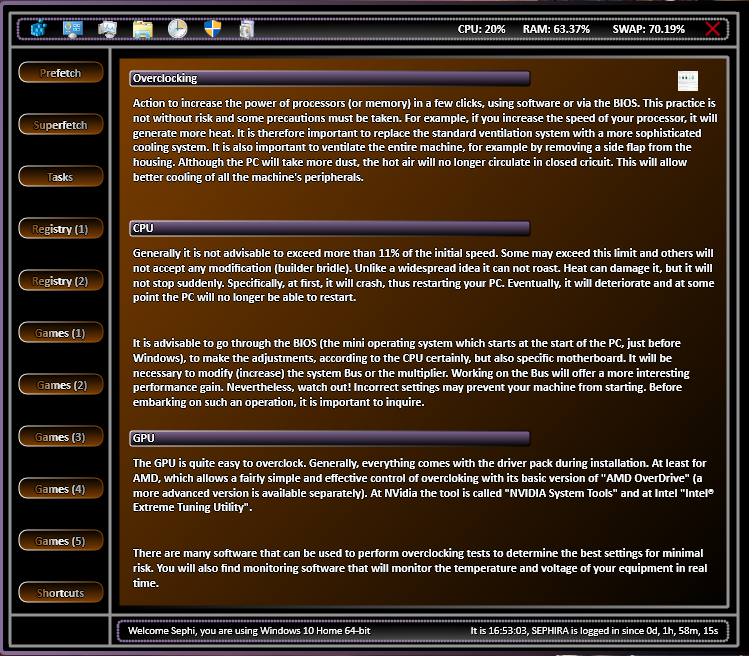Viewport: 749px width, 656px height.
Task: Click the CPU section header
Action: tap(330, 228)
